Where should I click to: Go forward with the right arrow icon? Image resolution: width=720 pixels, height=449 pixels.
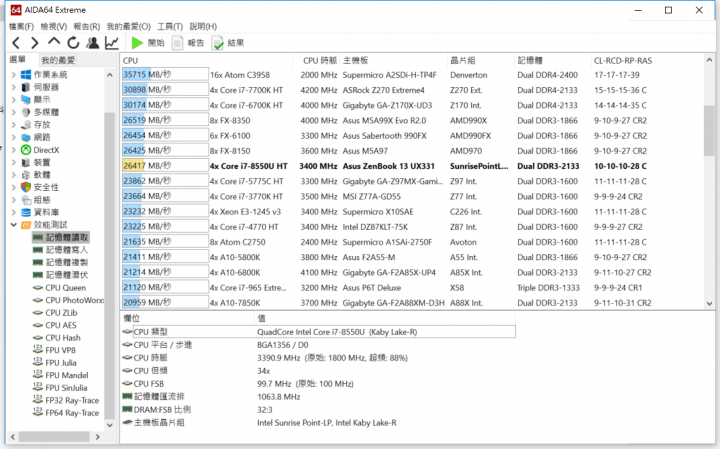coord(34,43)
